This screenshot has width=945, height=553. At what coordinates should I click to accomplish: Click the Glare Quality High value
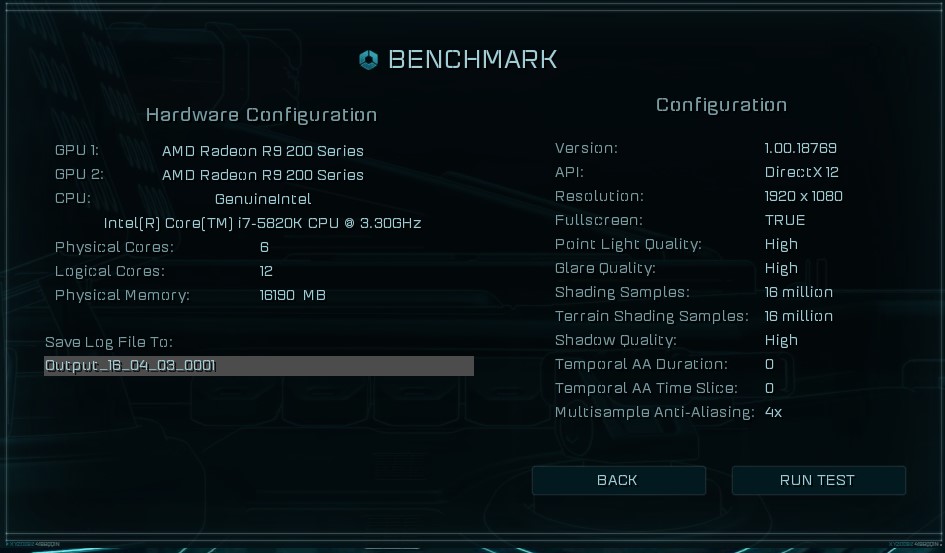pos(781,269)
